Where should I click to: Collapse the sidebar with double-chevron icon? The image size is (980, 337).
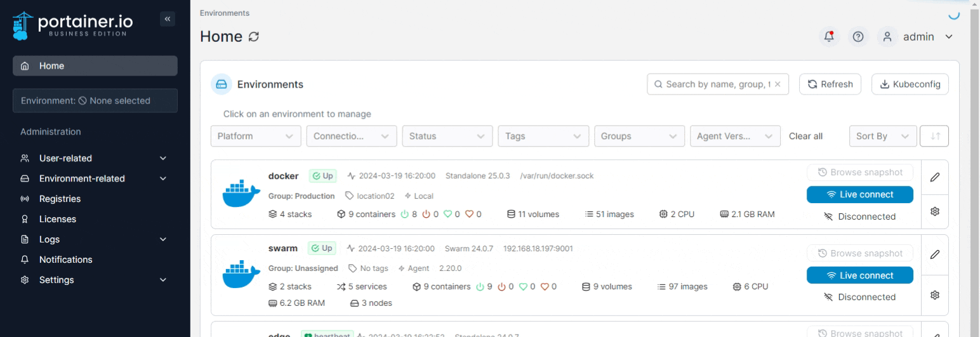(168, 19)
